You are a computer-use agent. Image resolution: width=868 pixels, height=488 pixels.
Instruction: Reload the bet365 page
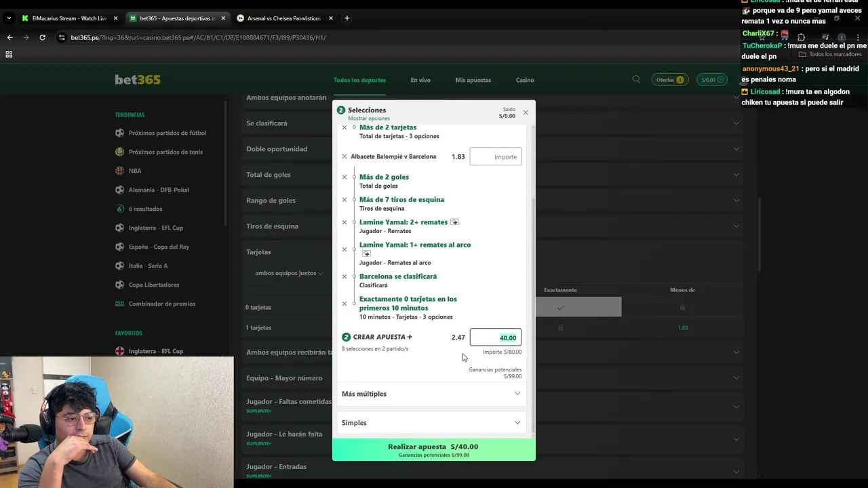coord(42,37)
